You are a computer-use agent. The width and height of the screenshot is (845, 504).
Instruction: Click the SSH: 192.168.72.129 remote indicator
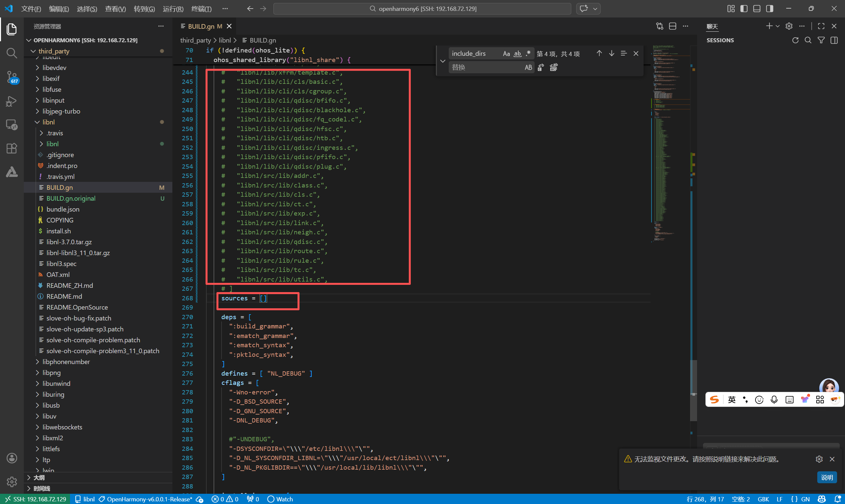click(35, 499)
